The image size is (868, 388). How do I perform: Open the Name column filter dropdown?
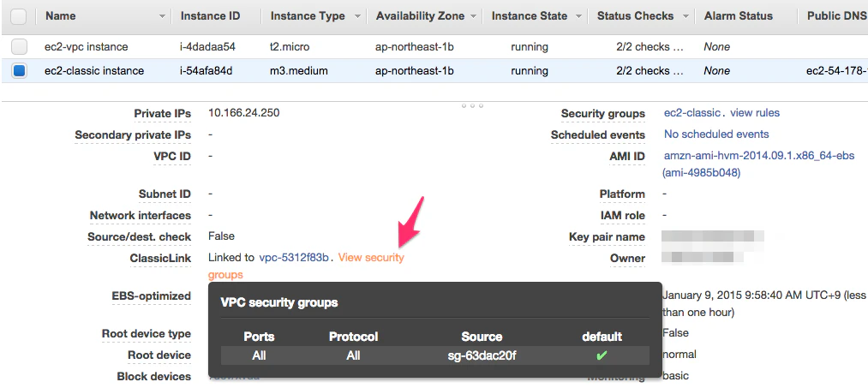(x=162, y=16)
